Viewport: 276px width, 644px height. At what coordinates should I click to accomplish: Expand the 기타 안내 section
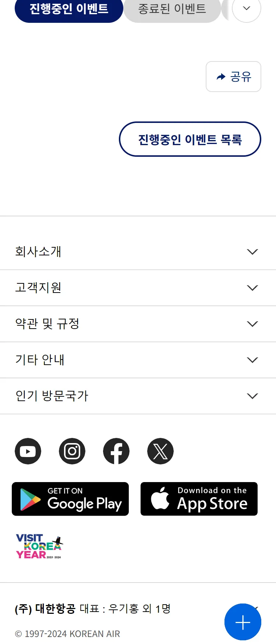click(x=138, y=360)
